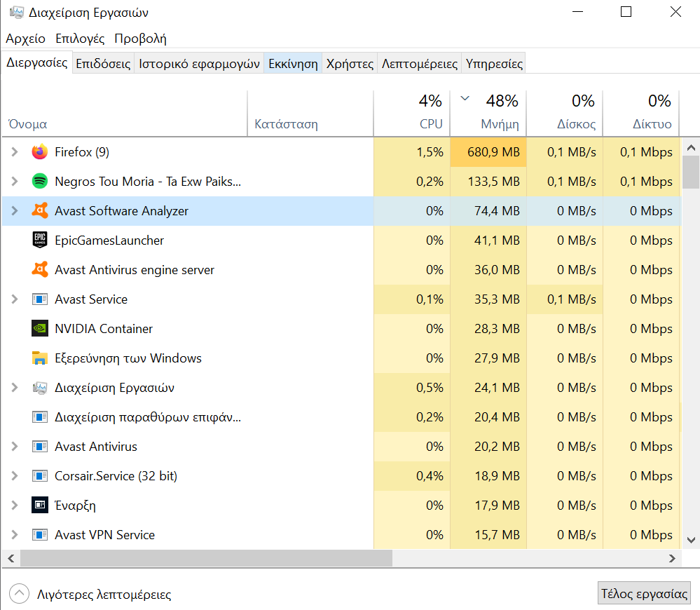The image size is (700, 610).
Task: Open the Αρχείο menu
Action: [x=25, y=39]
